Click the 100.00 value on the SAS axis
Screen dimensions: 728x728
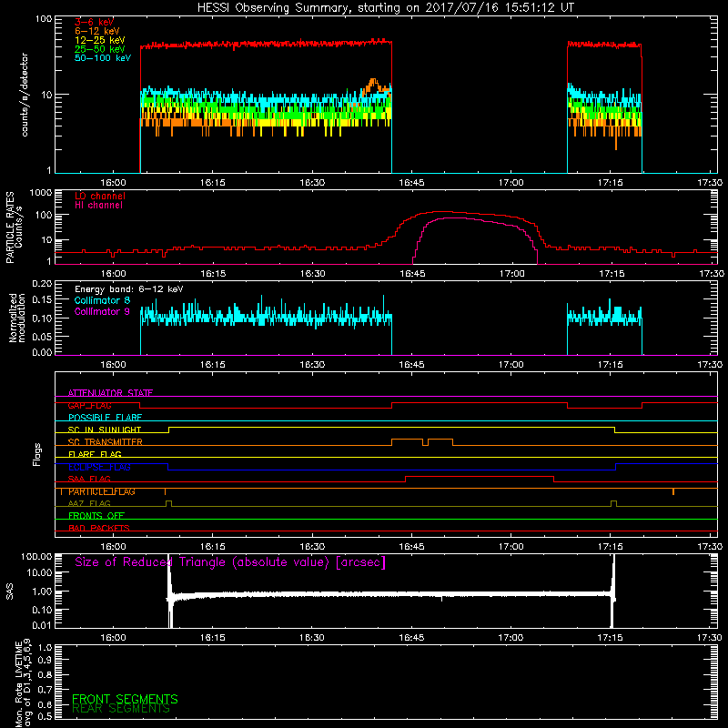click(x=36, y=556)
